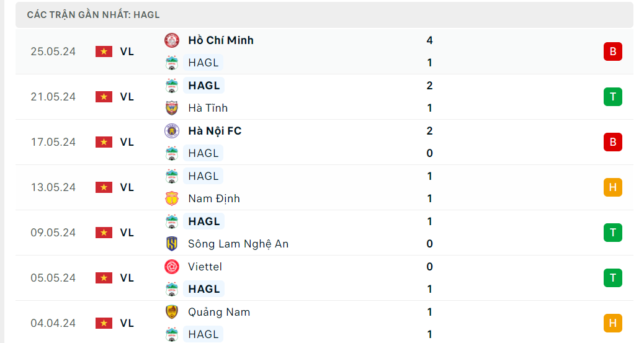Click the 05.05.24 match date

click(x=53, y=278)
